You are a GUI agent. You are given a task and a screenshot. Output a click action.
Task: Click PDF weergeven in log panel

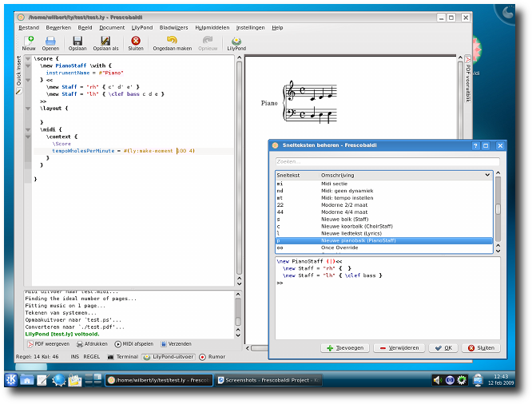tap(49, 344)
